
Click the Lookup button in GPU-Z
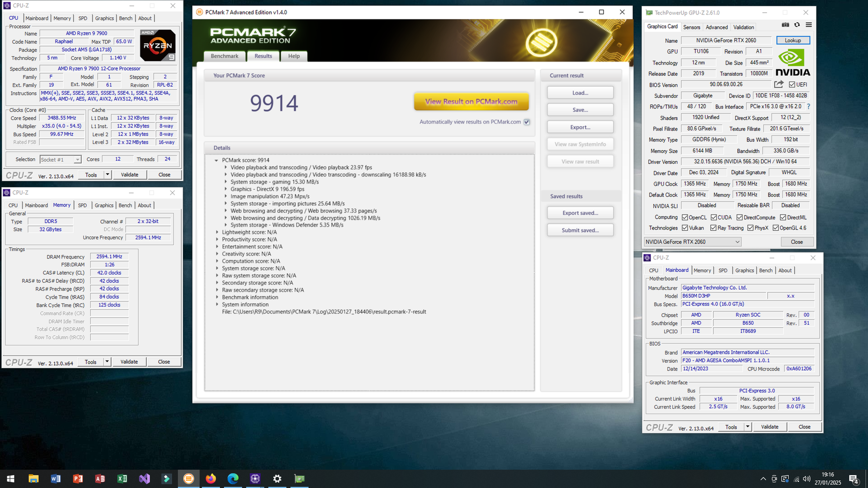coord(793,40)
